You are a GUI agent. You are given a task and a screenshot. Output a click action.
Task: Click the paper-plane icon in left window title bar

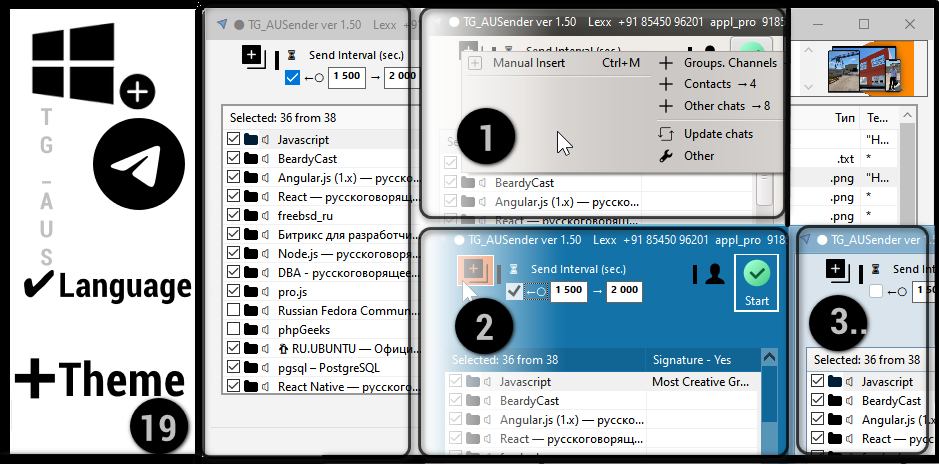222,25
